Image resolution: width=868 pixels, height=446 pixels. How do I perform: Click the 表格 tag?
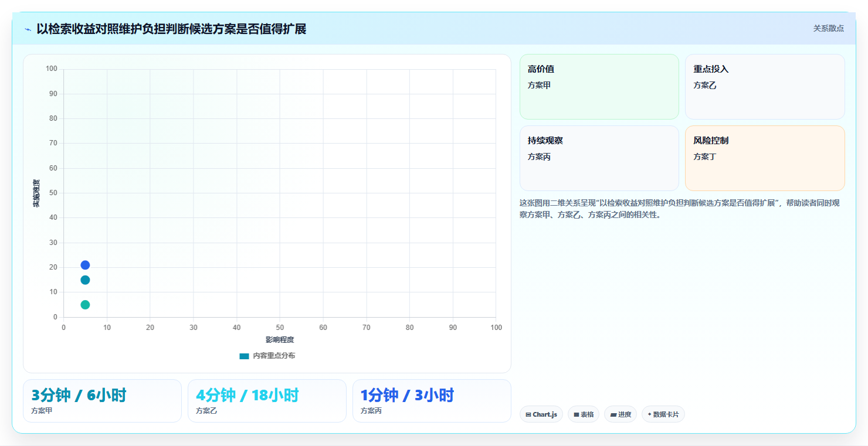(584, 414)
